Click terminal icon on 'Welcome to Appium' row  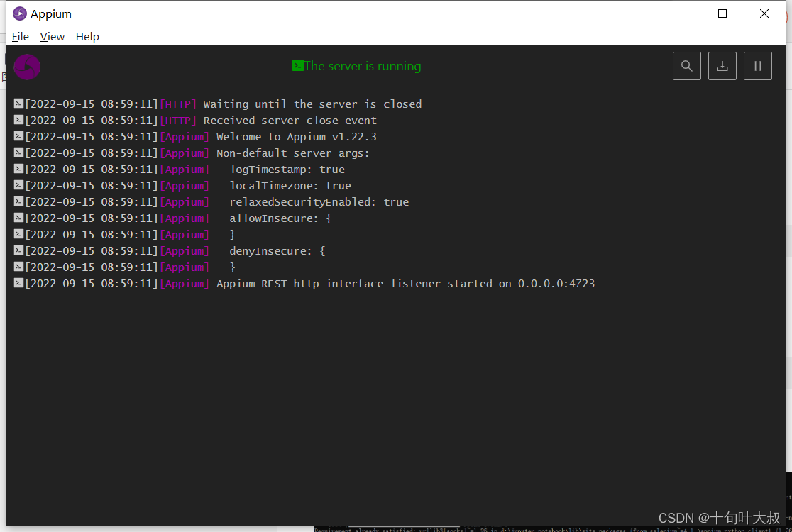click(18, 136)
